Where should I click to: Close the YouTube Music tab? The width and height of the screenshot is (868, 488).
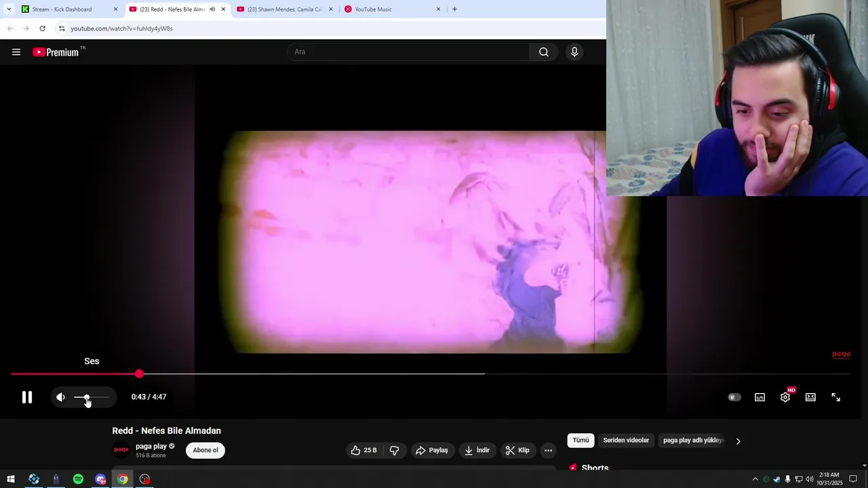coord(438,9)
